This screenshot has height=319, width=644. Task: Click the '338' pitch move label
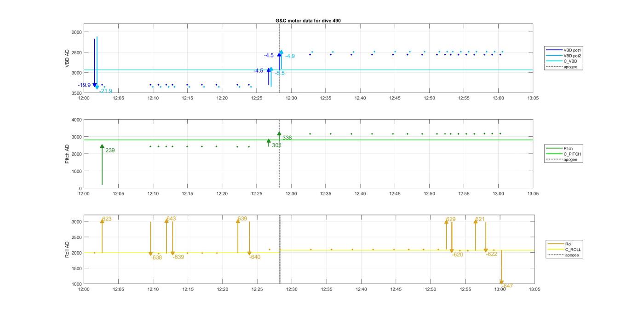tap(287, 138)
